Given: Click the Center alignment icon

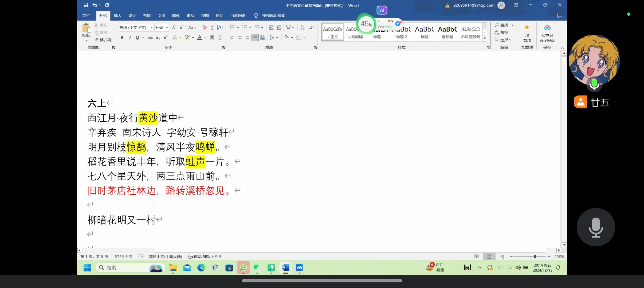Looking at the screenshot, I should [240, 38].
